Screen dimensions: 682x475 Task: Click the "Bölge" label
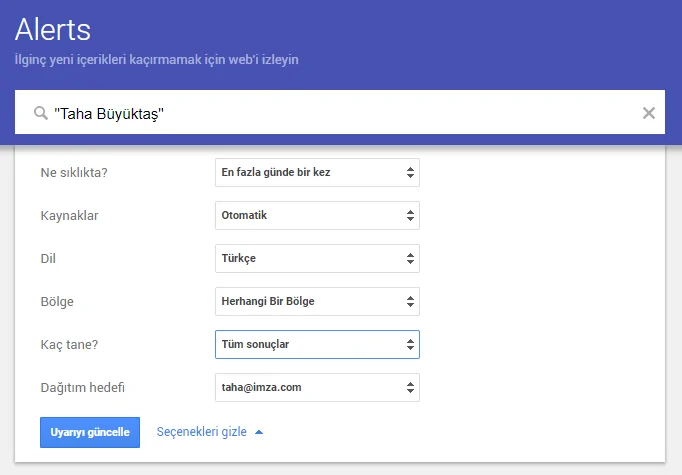pos(57,301)
